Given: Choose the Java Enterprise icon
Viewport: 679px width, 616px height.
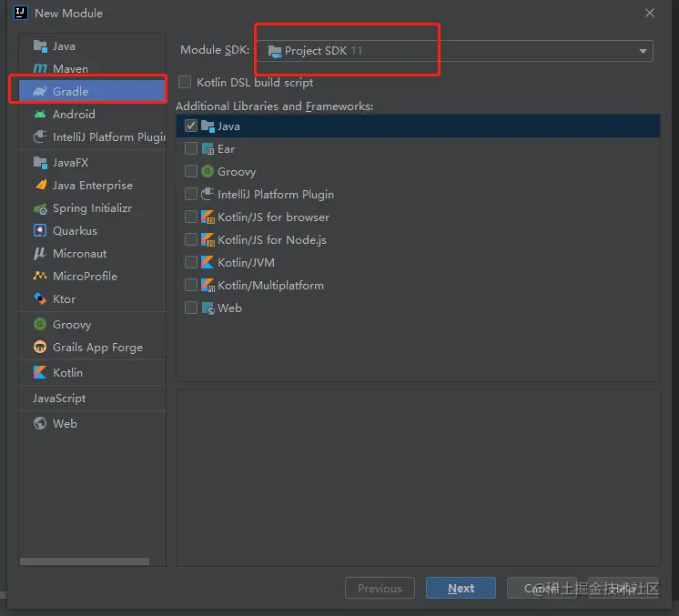Looking at the screenshot, I should click(x=41, y=185).
